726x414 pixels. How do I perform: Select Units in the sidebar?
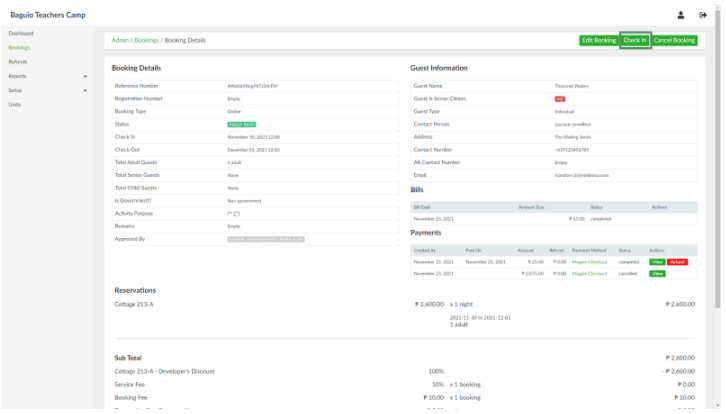click(x=14, y=104)
